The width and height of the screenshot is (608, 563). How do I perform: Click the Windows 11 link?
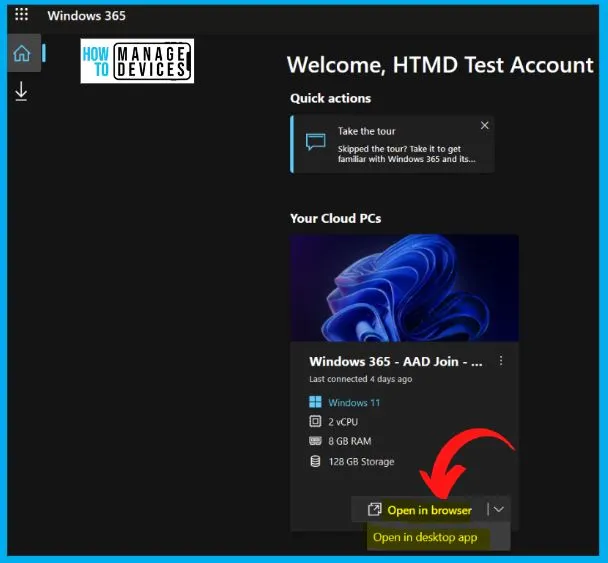pyautogui.click(x=354, y=402)
